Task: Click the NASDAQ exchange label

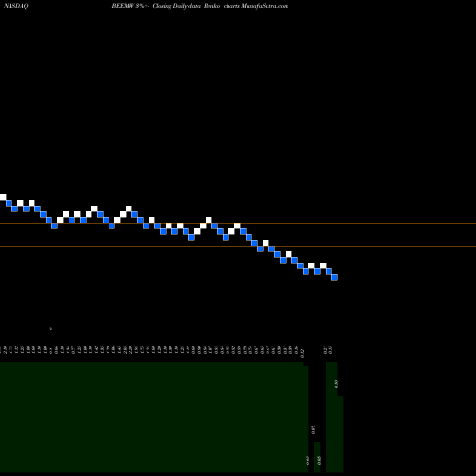Action: click(x=16, y=6)
